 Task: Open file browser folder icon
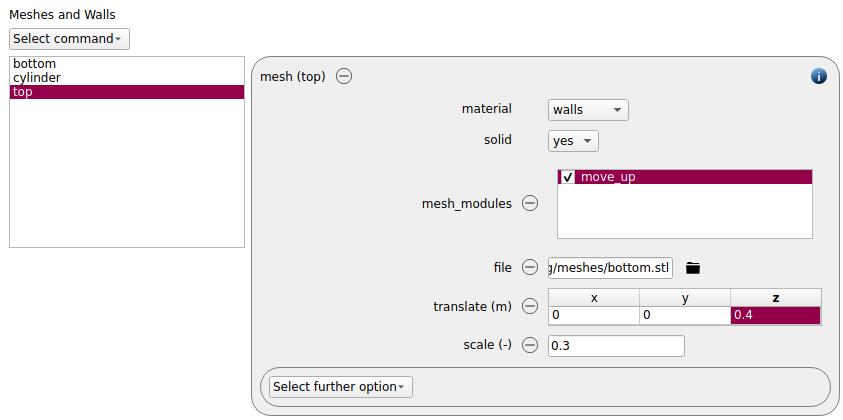(x=693, y=267)
